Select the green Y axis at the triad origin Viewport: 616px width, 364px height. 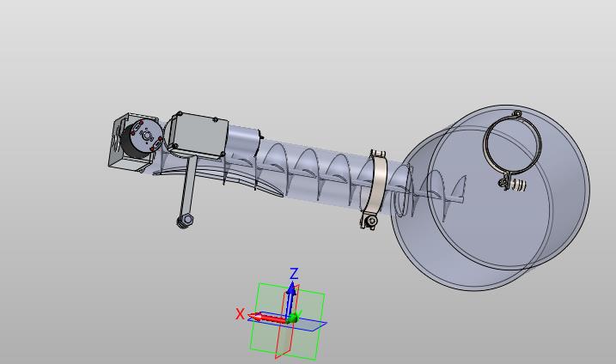294,318
